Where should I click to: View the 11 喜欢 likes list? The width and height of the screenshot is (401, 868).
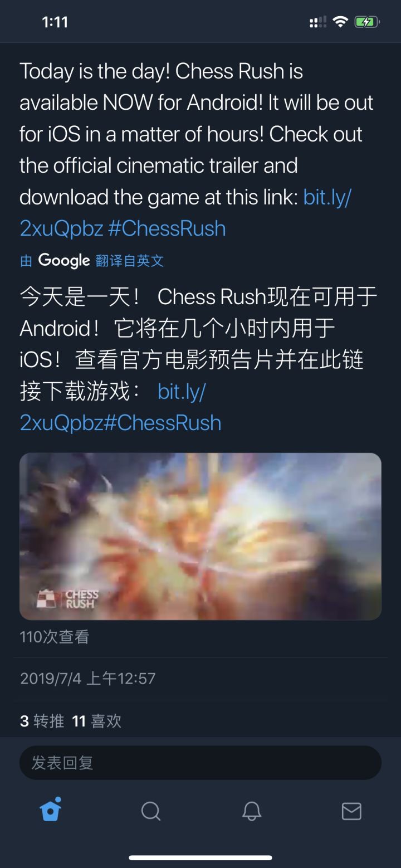tap(97, 721)
